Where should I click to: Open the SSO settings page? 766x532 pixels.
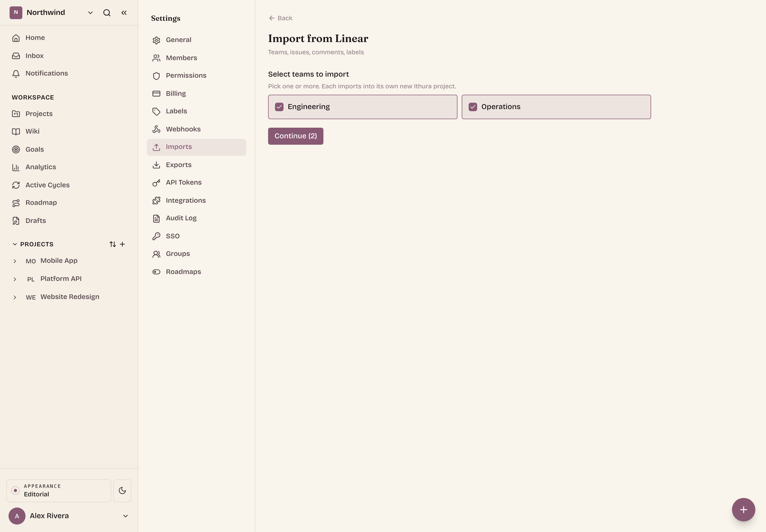point(196,236)
